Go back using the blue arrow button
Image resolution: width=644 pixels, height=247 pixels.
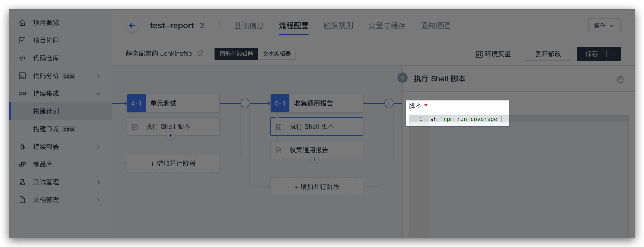click(x=132, y=25)
